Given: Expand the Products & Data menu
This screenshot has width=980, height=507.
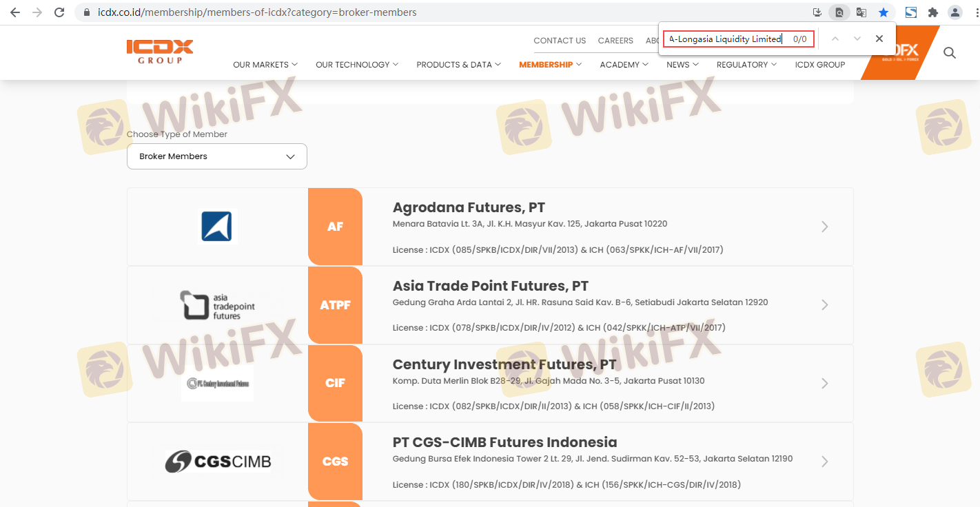Looking at the screenshot, I should (458, 65).
